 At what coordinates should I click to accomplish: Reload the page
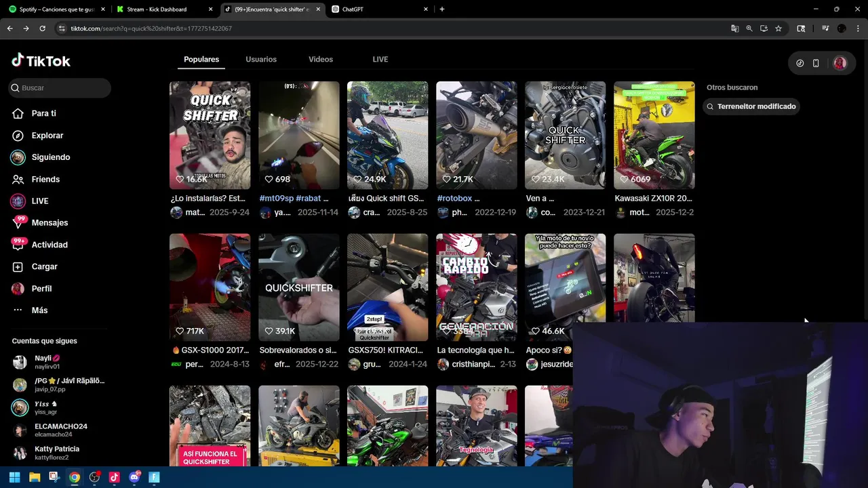click(42, 28)
